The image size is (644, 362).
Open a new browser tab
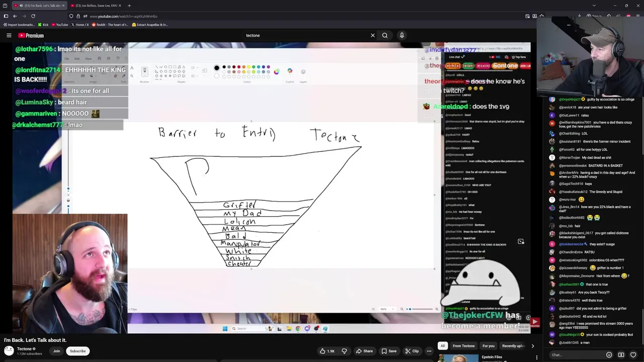coord(129,6)
